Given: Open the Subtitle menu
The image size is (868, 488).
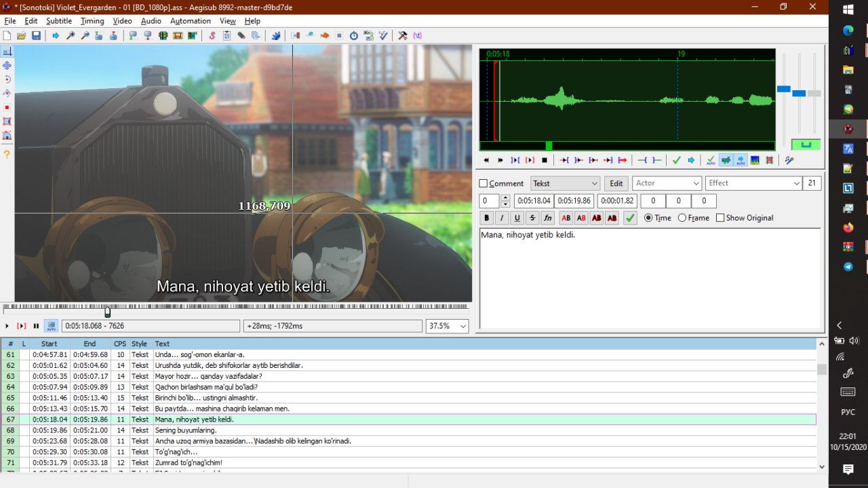Looking at the screenshot, I should [59, 21].
